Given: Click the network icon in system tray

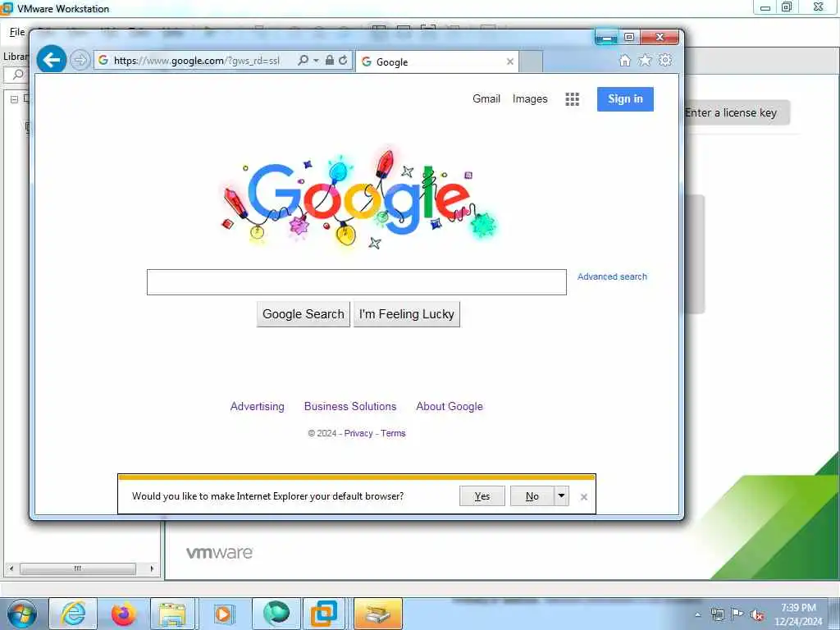Looking at the screenshot, I should (717, 614).
